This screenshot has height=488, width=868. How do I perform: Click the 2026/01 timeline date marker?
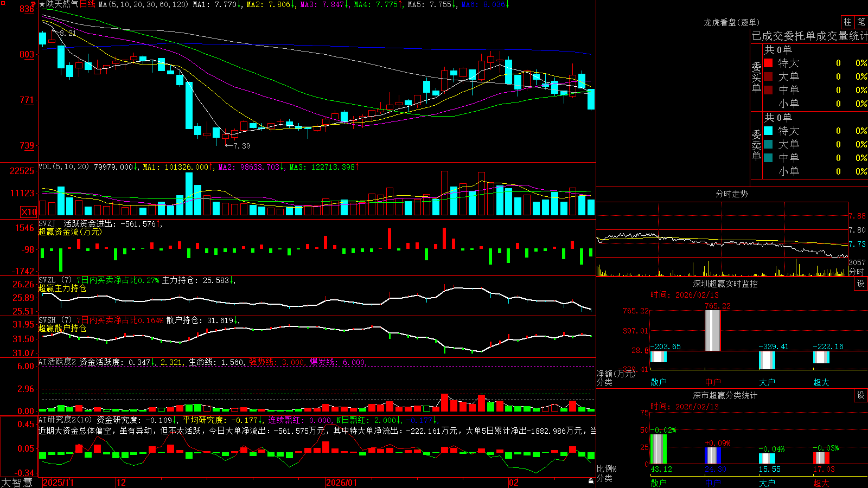click(x=342, y=483)
